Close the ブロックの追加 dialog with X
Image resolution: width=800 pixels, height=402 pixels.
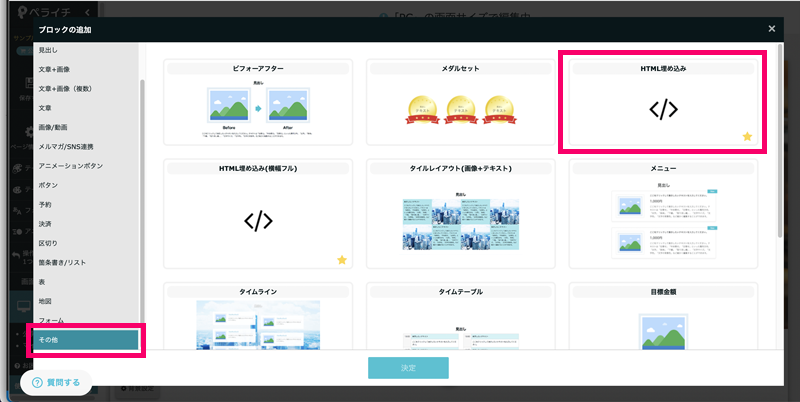[x=772, y=29]
